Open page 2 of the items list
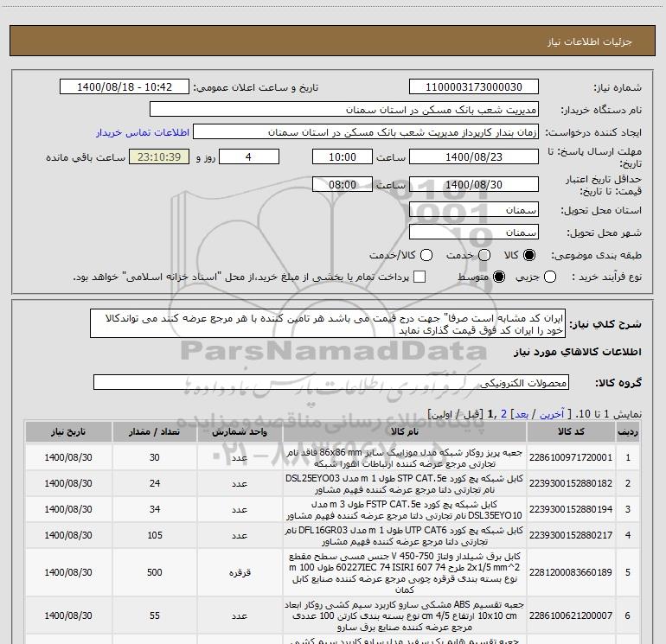Image resolution: width=666 pixels, height=644 pixels. click(503, 414)
